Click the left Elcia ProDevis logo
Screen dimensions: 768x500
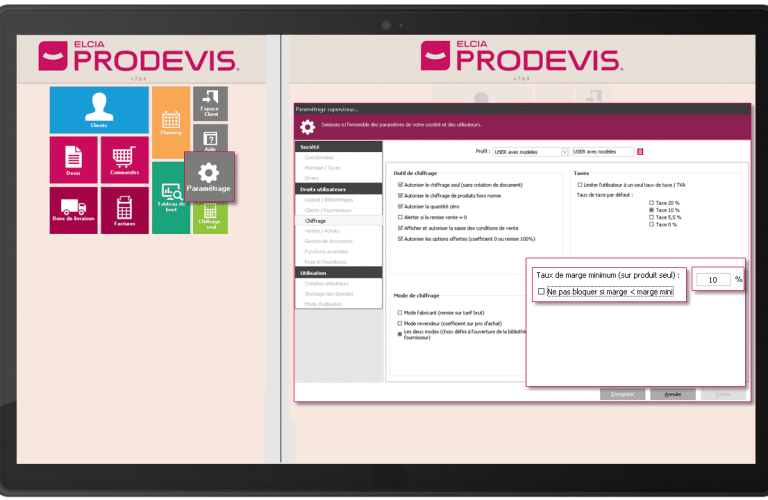[139, 57]
